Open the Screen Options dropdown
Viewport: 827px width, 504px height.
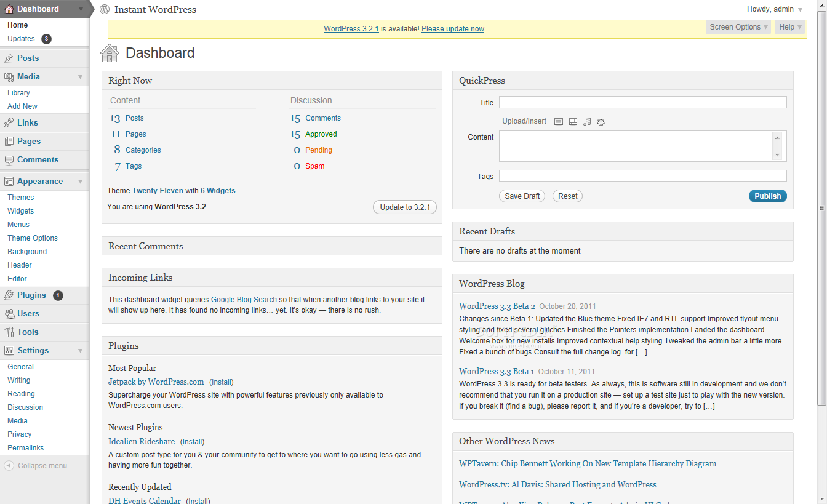(x=738, y=27)
